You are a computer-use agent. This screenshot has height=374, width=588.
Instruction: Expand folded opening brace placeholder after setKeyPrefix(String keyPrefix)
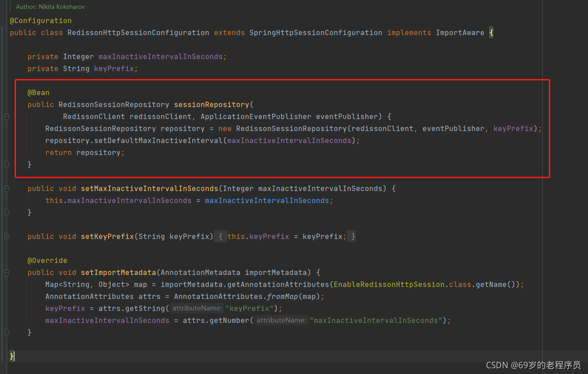pos(221,237)
